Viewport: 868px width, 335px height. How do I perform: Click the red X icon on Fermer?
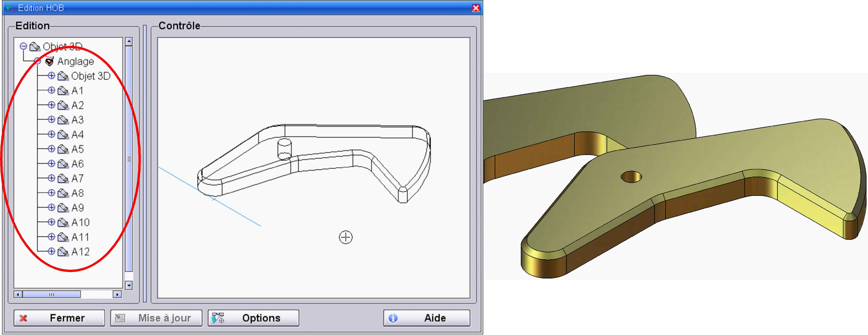pyautogui.click(x=23, y=318)
